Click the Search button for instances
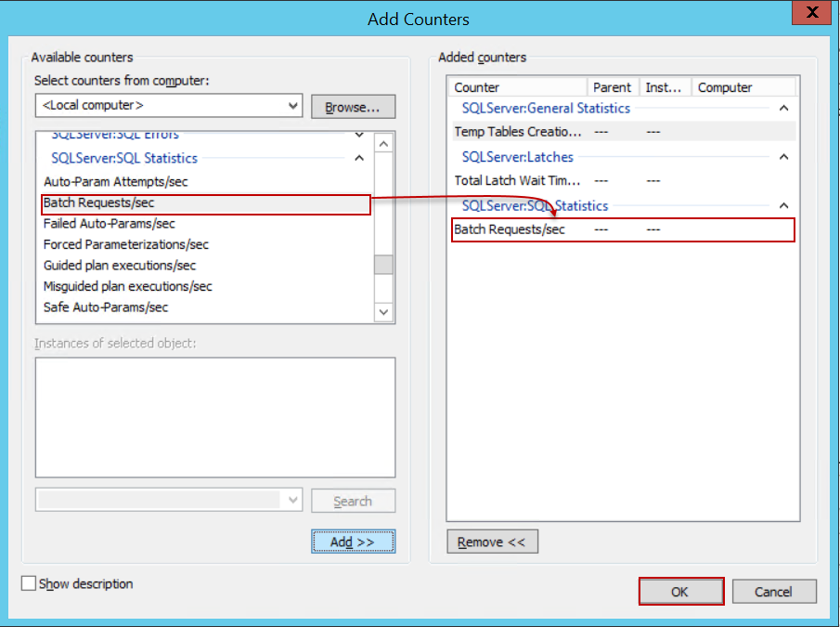This screenshot has height=627, width=840. (x=353, y=501)
